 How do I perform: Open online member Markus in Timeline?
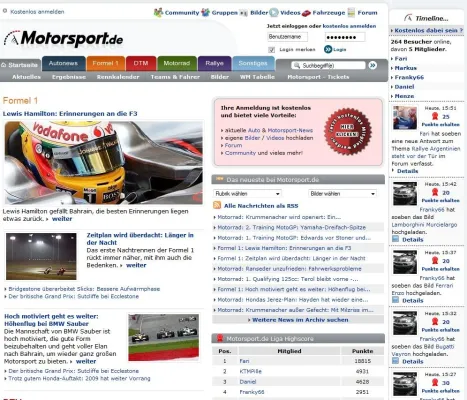point(406,68)
